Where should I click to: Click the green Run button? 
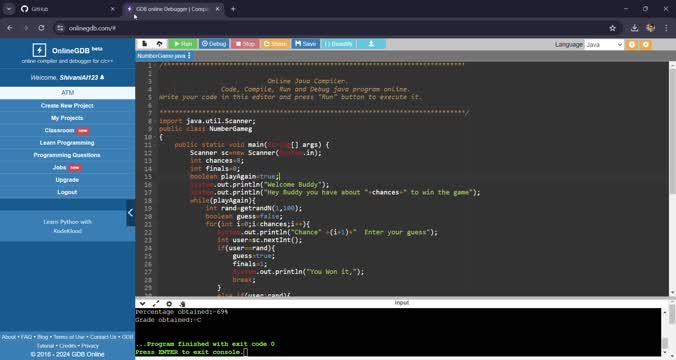coord(183,44)
